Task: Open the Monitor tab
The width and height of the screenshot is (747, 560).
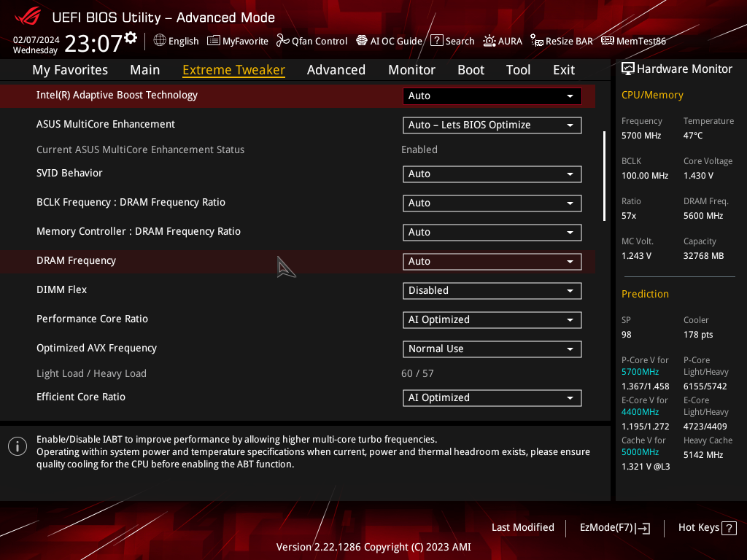Action: (411, 70)
